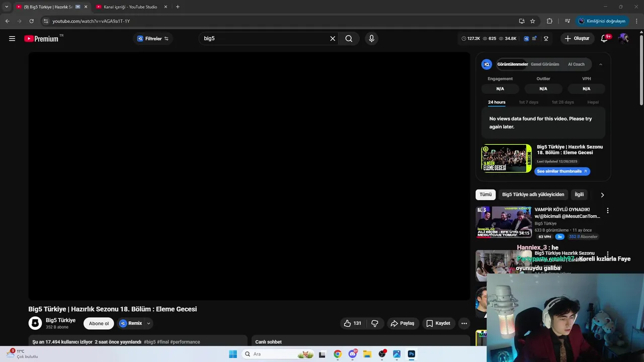Save video with Kaydet button

coord(438,323)
